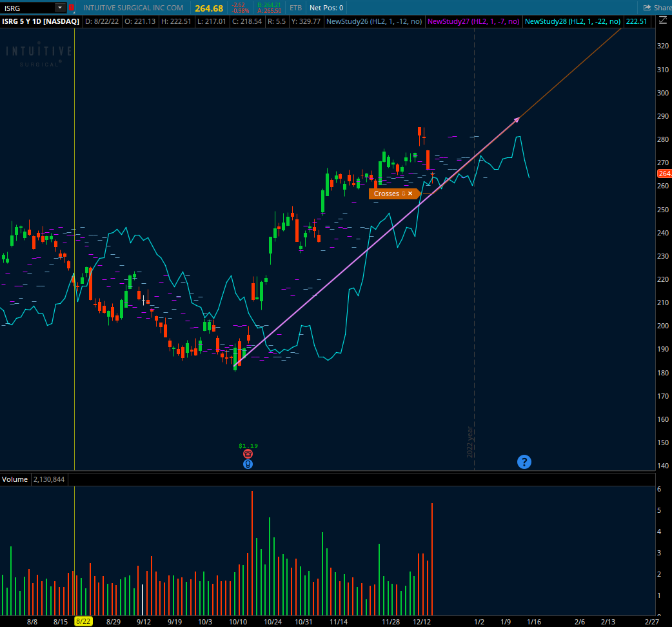Click the highlighted 8/22 date marker
672x627 pixels.
[83, 621]
